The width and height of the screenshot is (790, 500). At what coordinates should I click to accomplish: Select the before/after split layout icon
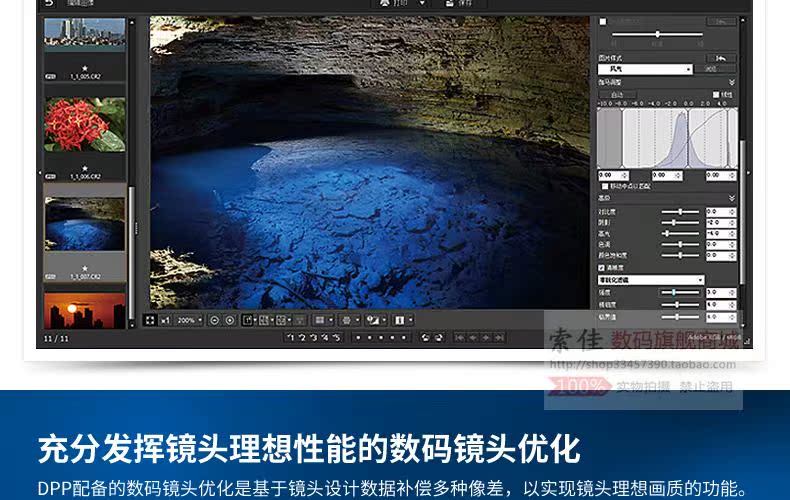[281, 320]
